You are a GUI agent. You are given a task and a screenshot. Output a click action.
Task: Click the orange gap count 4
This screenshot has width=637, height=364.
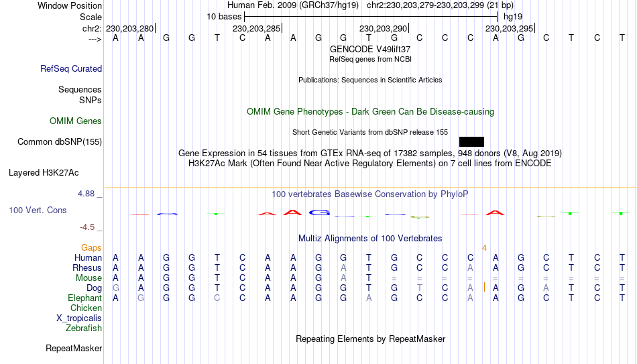coord(484,248)
